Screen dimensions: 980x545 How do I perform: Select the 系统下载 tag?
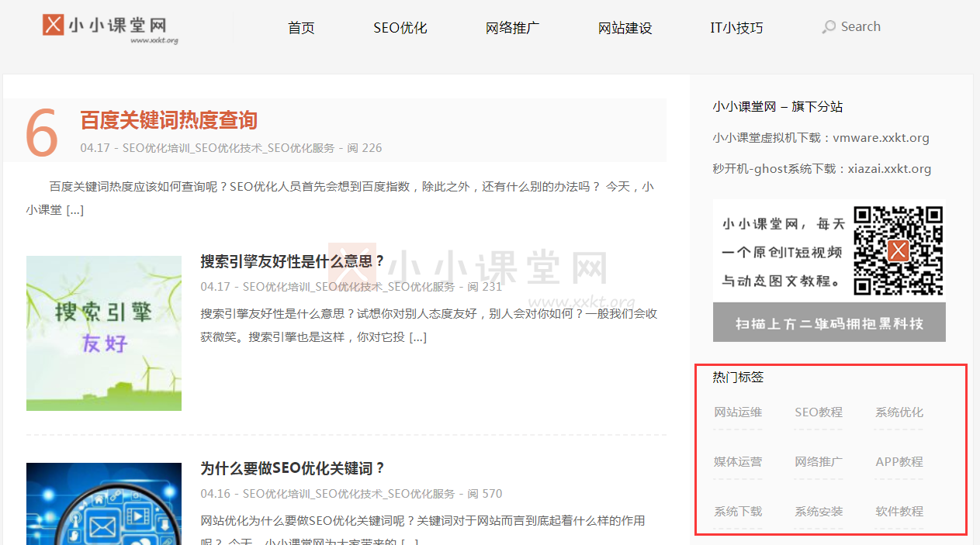click(x=738, y=512)
